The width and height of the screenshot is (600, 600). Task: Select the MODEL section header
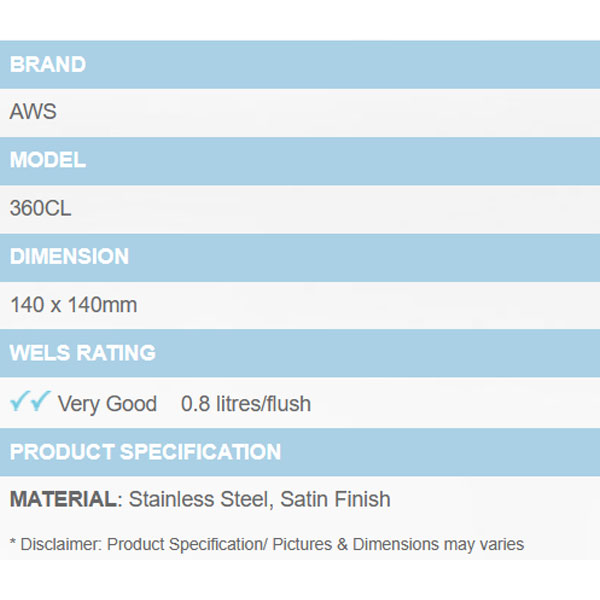(x=48, y=160)
